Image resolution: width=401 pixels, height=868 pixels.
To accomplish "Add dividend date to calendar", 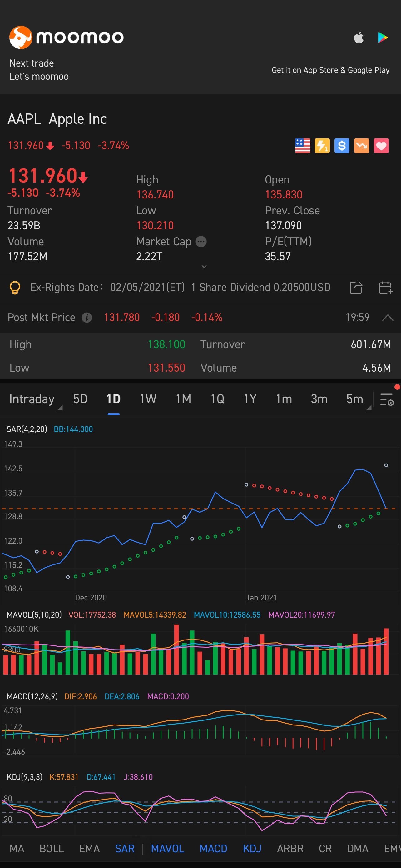I will pos(385,288).
